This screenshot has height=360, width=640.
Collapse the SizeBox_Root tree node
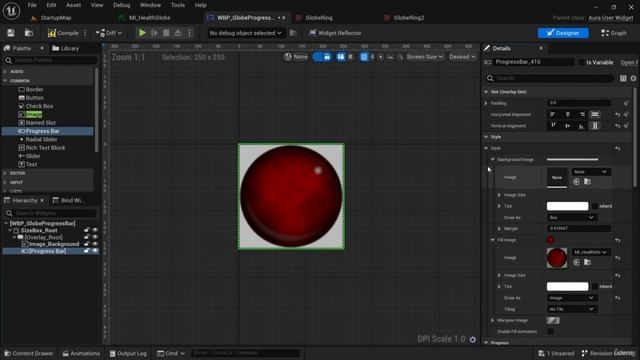tap(10, 231)
